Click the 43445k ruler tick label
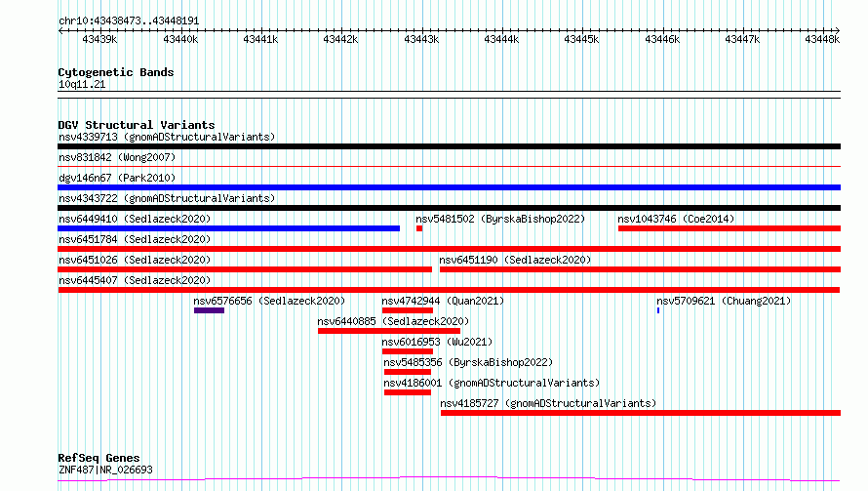Viewport: 868px width, 491px height. (x=581, y=40)
